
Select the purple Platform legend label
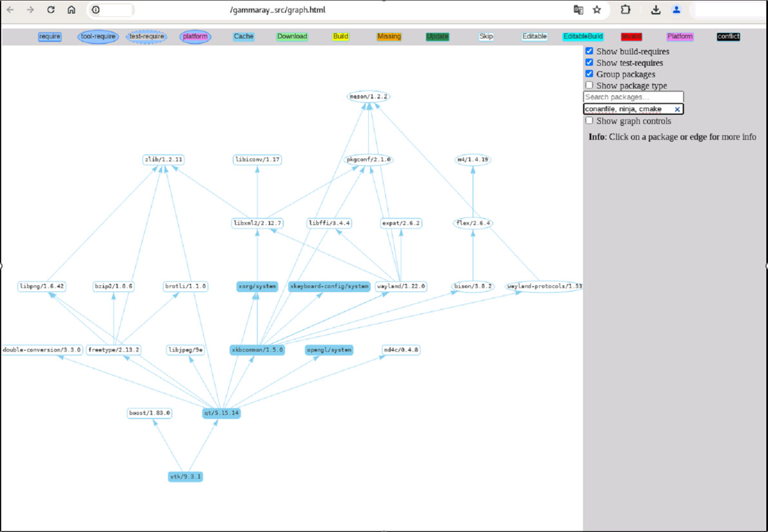coord(680,36)
